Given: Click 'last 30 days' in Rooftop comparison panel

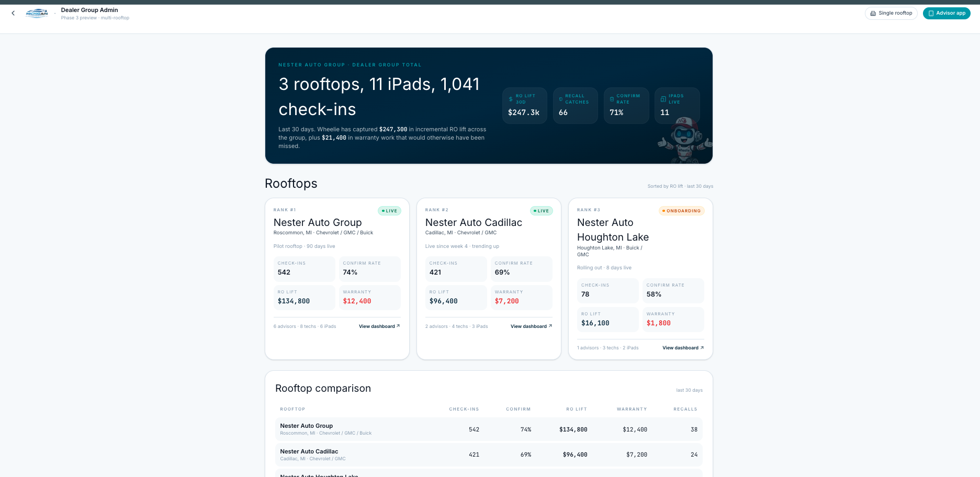Looking at the screenshot, I should click(689, 390).
